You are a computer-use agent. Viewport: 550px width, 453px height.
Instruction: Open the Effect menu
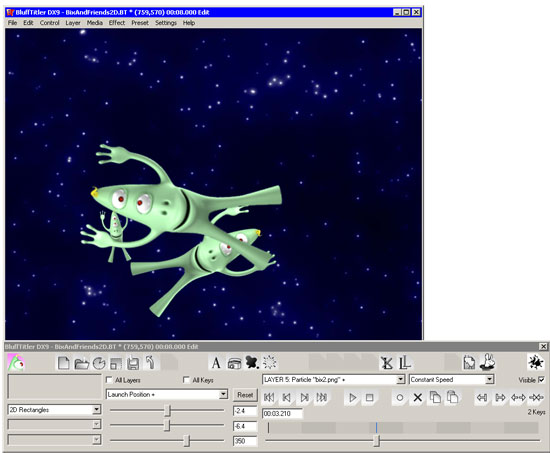coord(117,23)
